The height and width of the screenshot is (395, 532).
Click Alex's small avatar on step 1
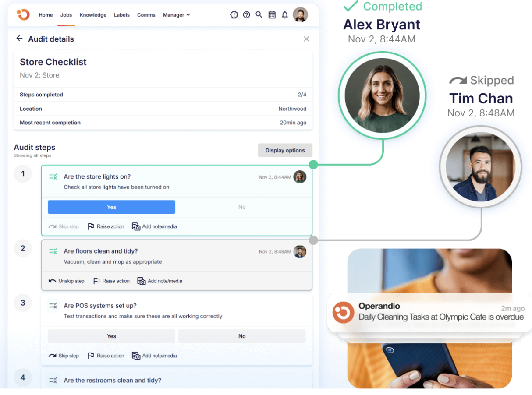300,177
